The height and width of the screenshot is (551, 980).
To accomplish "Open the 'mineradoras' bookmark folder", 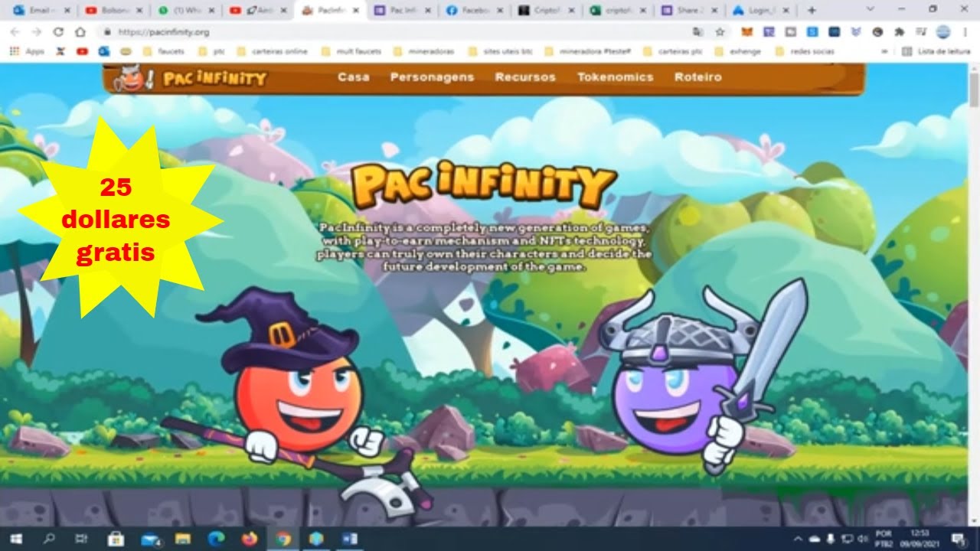I will 426,51.
